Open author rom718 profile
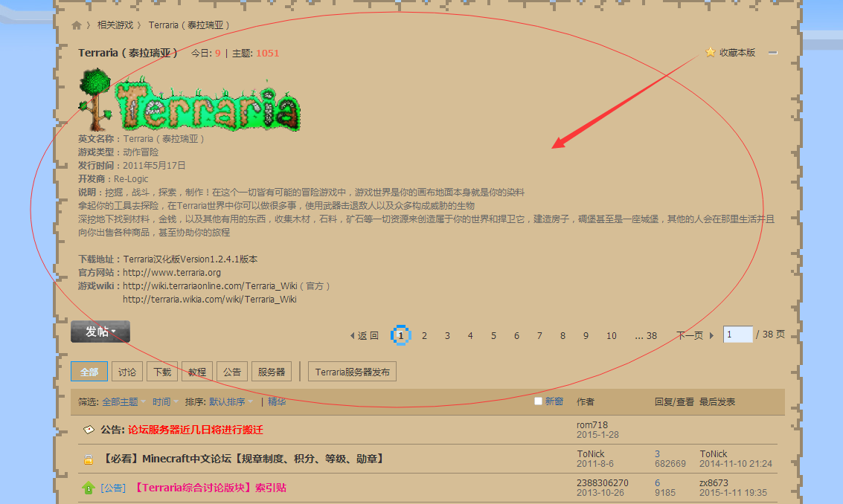The image size is (843, 504). pos(592,425)
